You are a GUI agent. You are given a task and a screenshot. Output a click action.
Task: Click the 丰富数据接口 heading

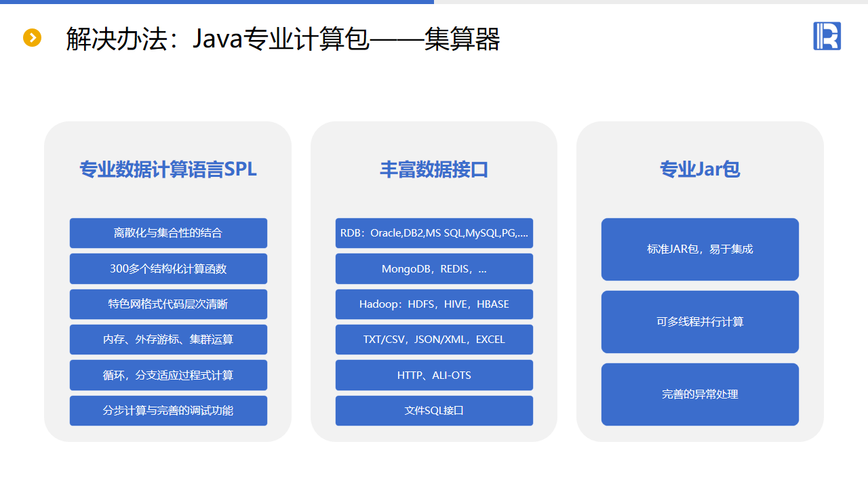coord(434,169)
